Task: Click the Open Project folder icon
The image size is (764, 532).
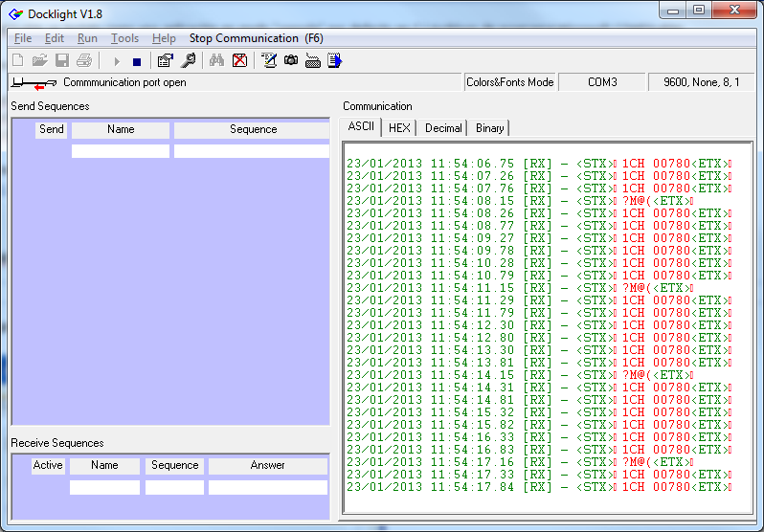Action: pos(39,60)
